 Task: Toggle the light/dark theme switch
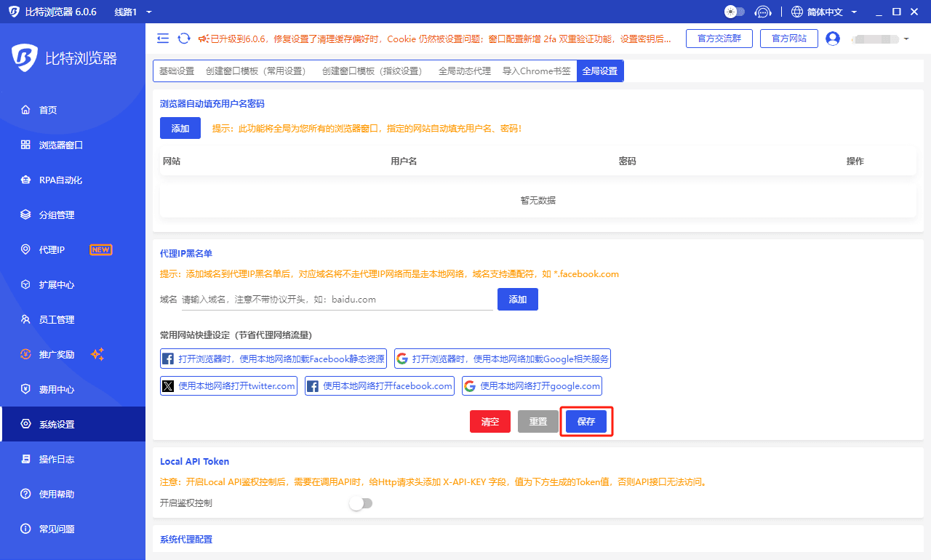tap(735, 12)
